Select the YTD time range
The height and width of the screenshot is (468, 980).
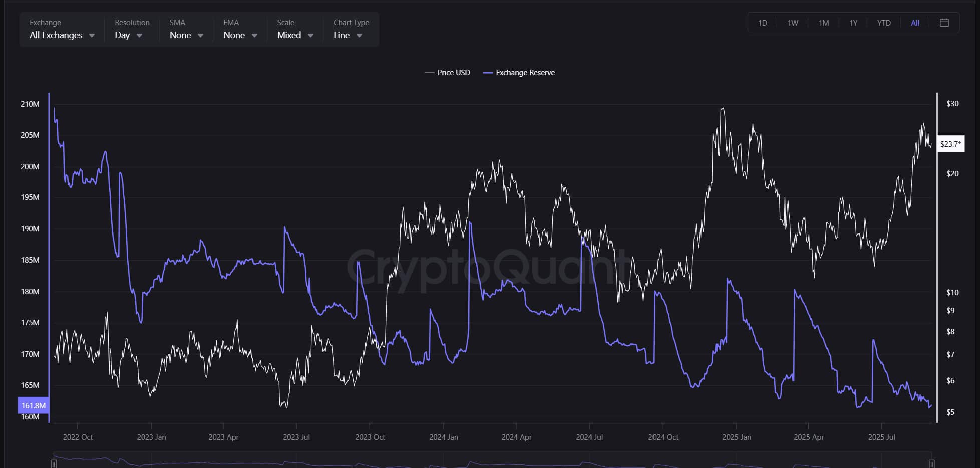(x=884, y=23)
